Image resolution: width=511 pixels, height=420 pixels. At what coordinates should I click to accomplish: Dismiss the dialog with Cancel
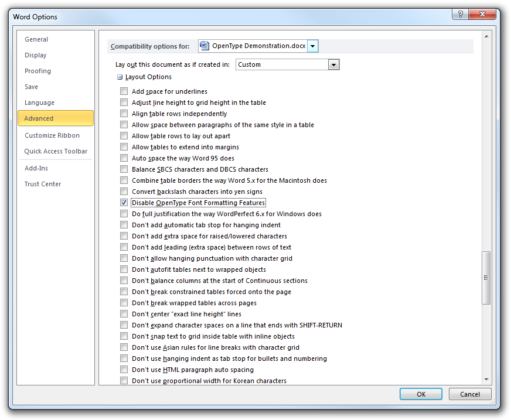point(470,394)
